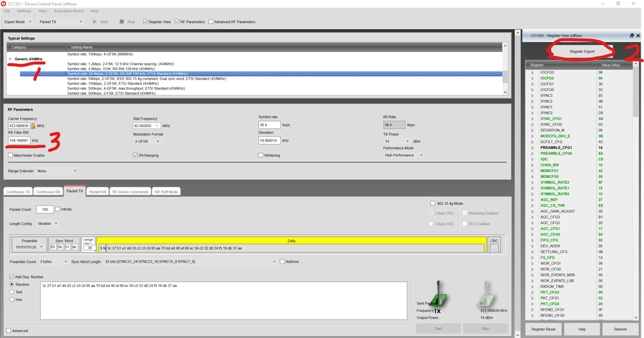The image size is (644, 338).
Task: Click the Stop square icon in toolbar
Action: coord(121,22)
